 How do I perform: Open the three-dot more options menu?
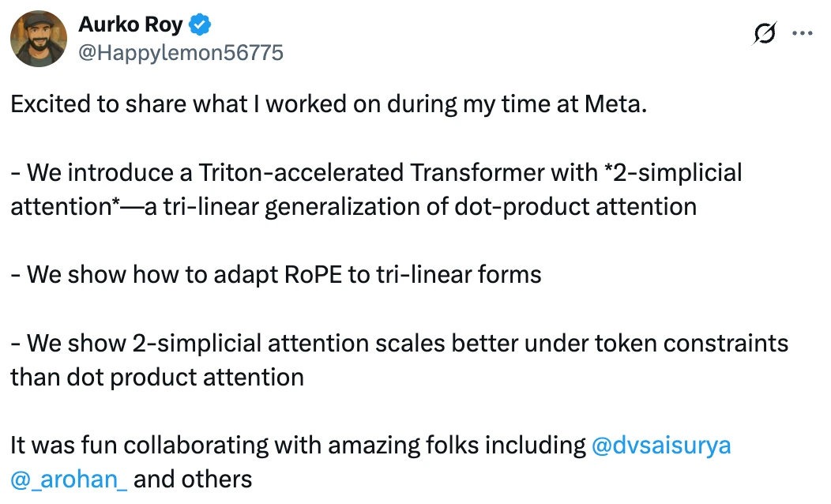tap(802, 34)
